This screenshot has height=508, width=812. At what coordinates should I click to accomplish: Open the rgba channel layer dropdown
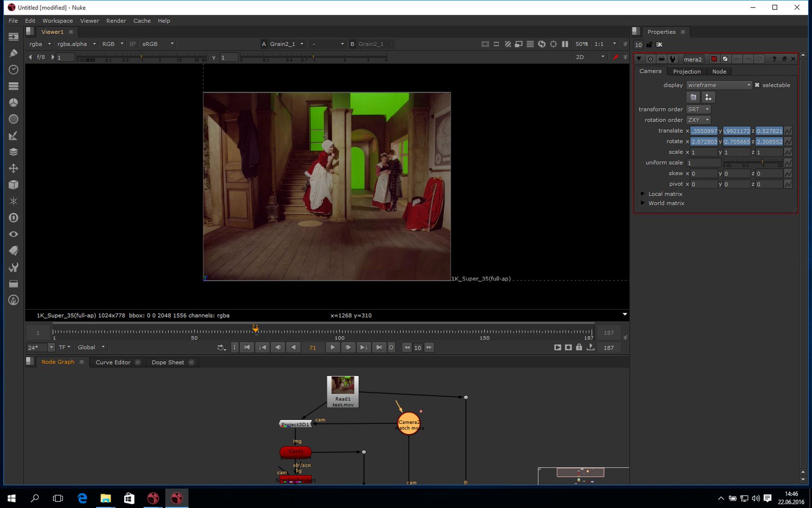point(40,44)
